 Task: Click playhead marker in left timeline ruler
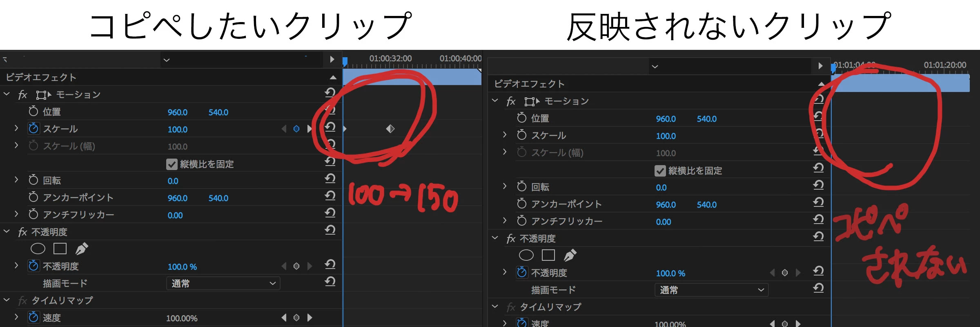[x=345, y=62]
